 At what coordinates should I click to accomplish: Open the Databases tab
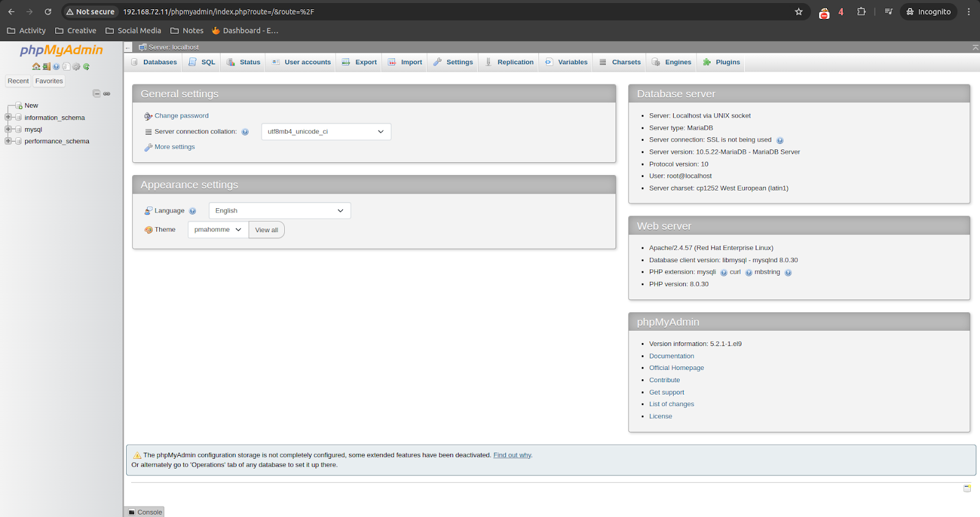pyautogui.click(x=154, y=62)
